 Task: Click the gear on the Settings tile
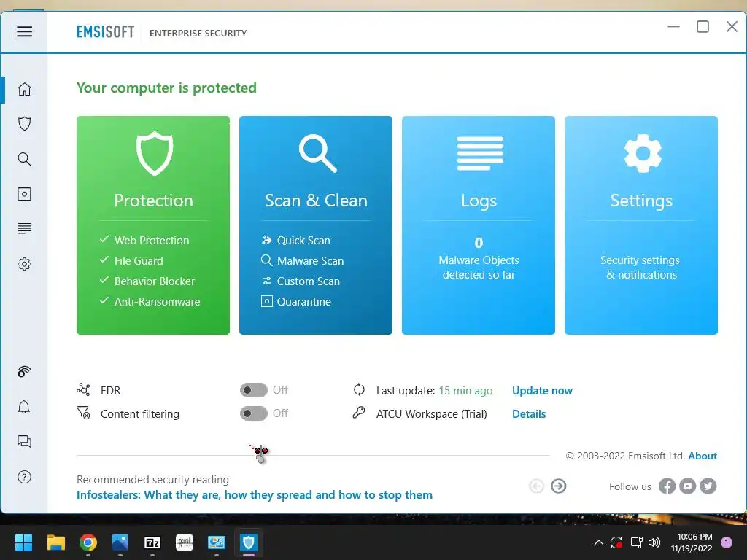click(642, 153)
